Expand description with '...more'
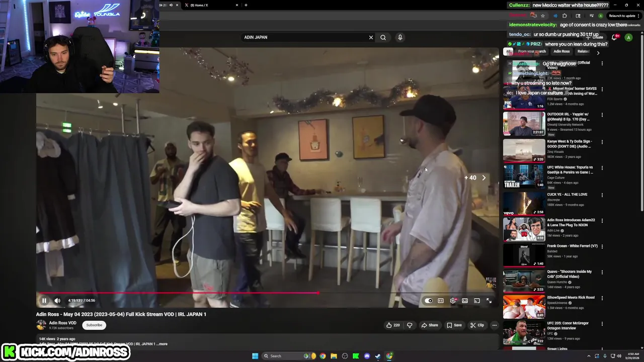The image size is (644, 362). (x=162, y=344)
